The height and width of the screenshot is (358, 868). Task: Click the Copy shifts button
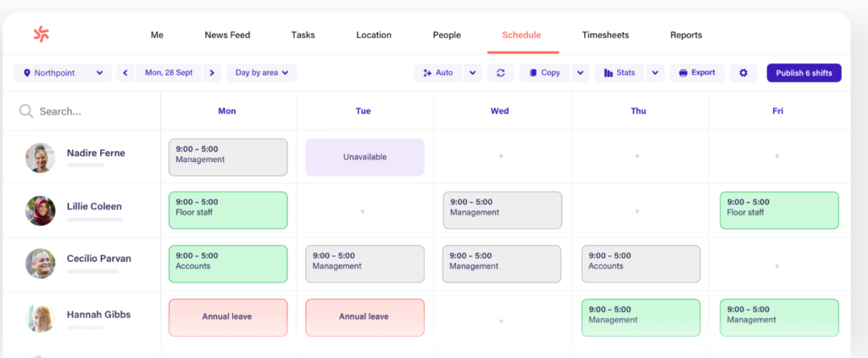(545, 73)
